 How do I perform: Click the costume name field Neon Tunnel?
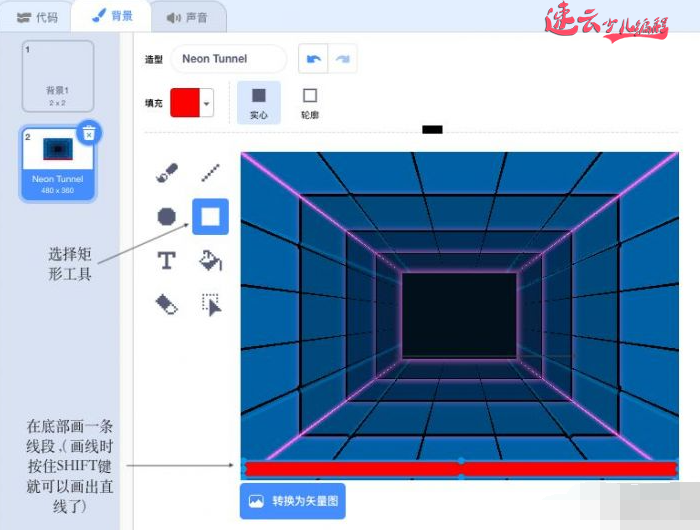(x=228, y=59)
